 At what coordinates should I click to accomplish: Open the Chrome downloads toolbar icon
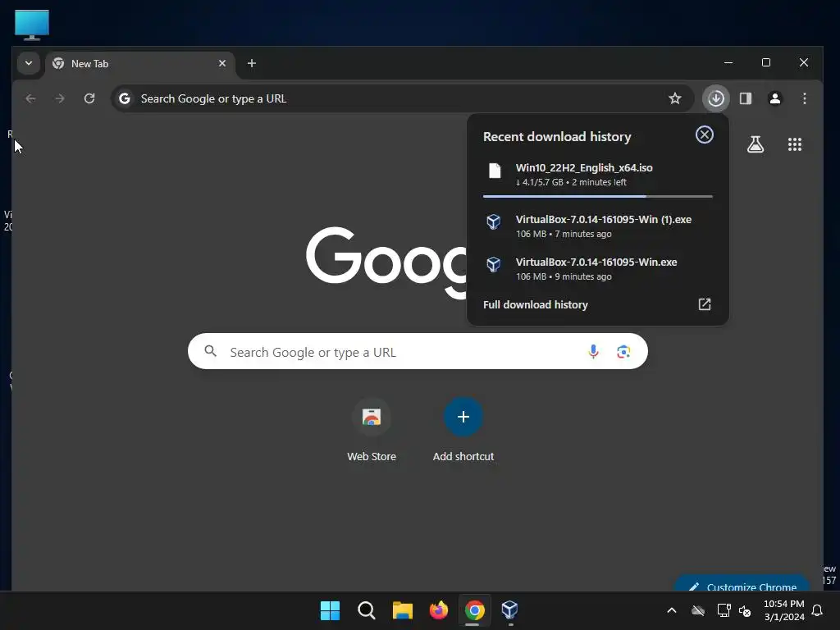click(x=715, y=98)
